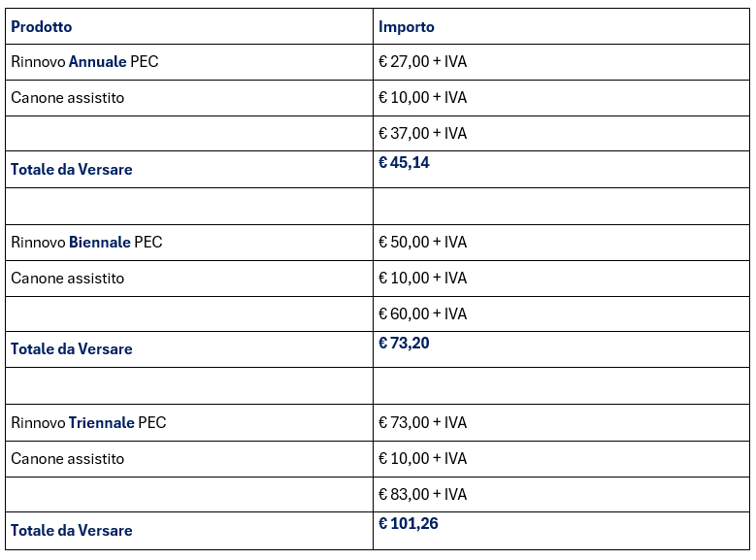Viewport: 756px width, 560px height.
Task: Select Totale da Versare beside € 101,26
Action: (71, 530)
